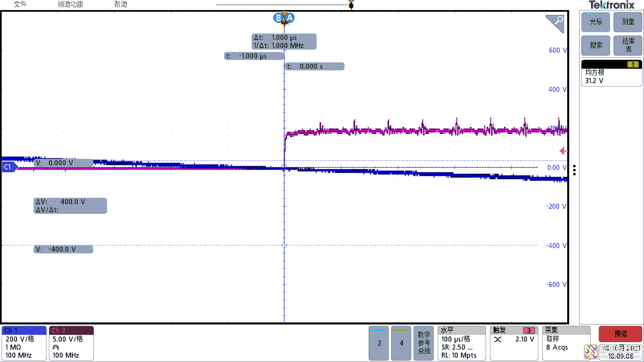Select cursor A marker handle
The width and height of the screenshot is (644, 362).
coord(290,18)
